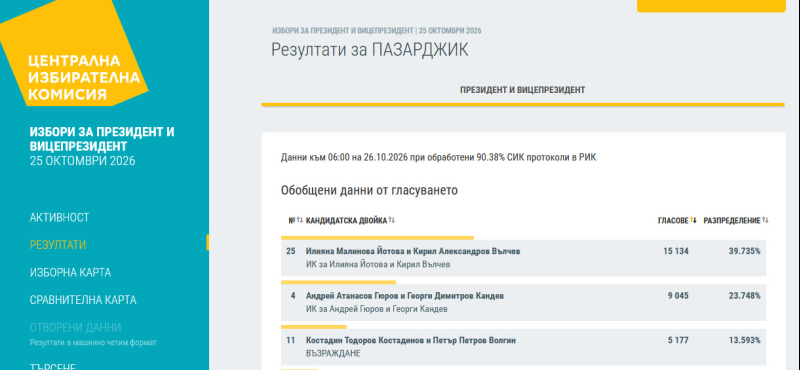The height and width of the screenshot is (370, 800).
Task: Select Президент и вицепрезидент tab
Action: [522, 90]
